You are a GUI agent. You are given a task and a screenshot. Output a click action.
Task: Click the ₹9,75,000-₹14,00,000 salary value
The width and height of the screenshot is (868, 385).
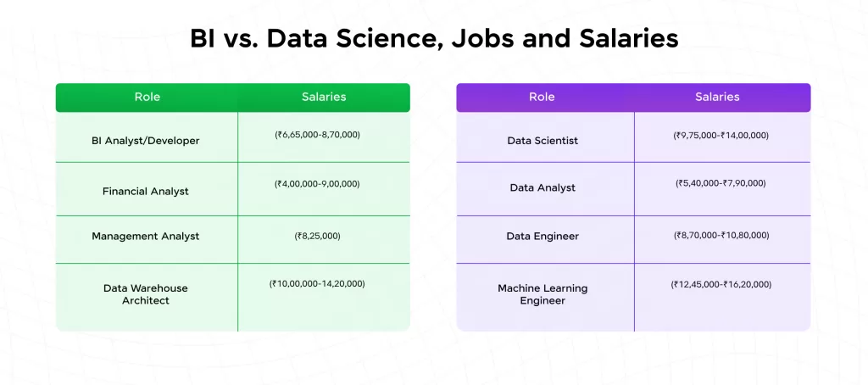point(721,136)
